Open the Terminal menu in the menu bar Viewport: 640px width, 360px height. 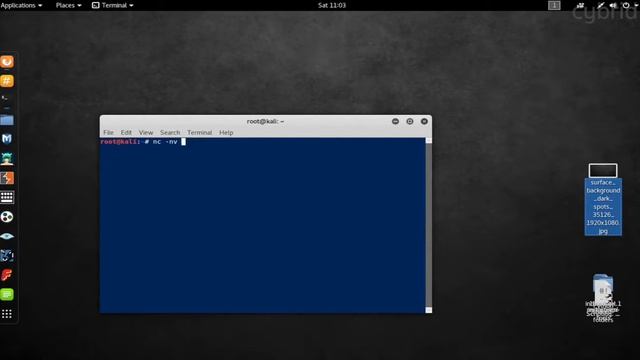200,132
